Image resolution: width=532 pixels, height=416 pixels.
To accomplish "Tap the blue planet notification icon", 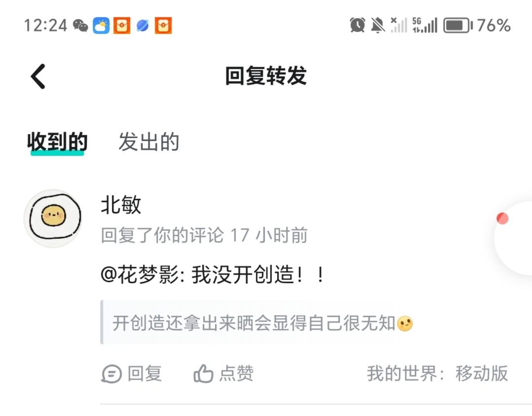I will click(x=142, y=26).
